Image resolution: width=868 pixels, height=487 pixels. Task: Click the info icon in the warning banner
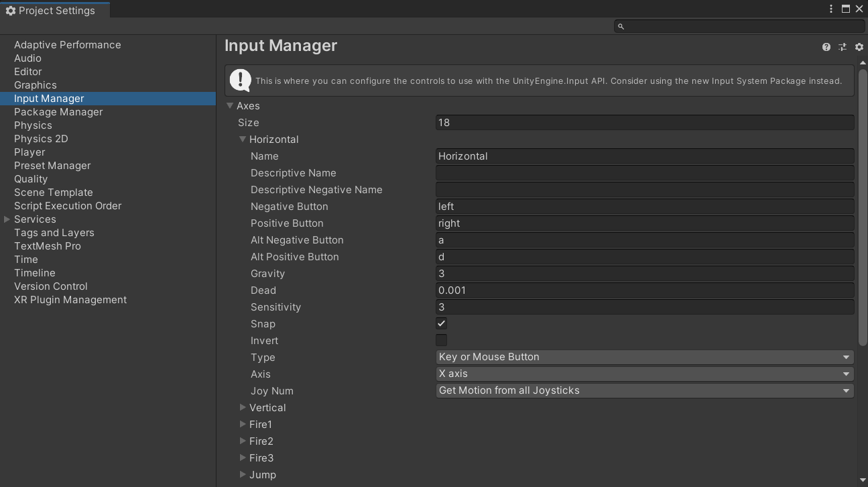coord(240,80)
